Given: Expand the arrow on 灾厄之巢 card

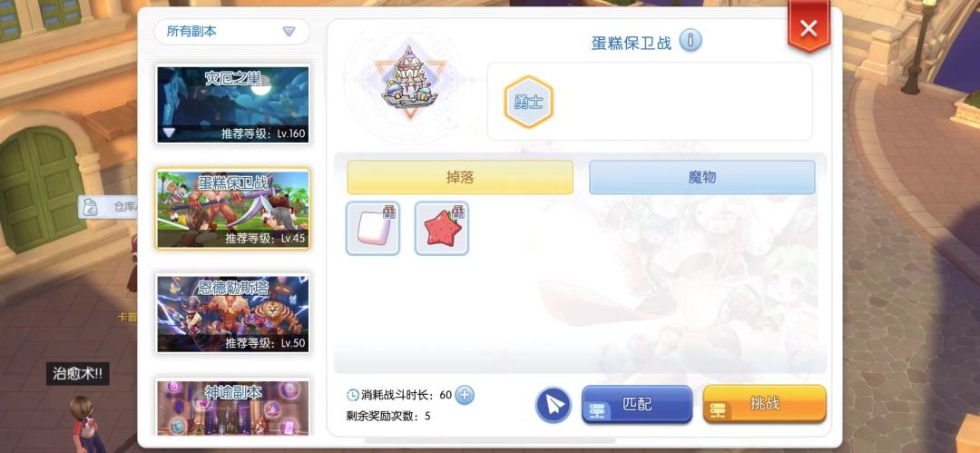Looking at the screenshot, I should (169, 133).
